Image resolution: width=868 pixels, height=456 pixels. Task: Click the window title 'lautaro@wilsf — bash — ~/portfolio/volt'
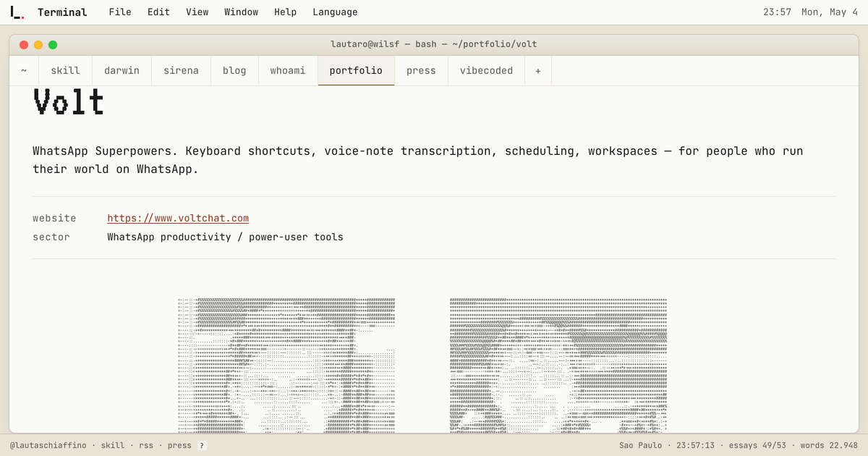pos(434,44)
